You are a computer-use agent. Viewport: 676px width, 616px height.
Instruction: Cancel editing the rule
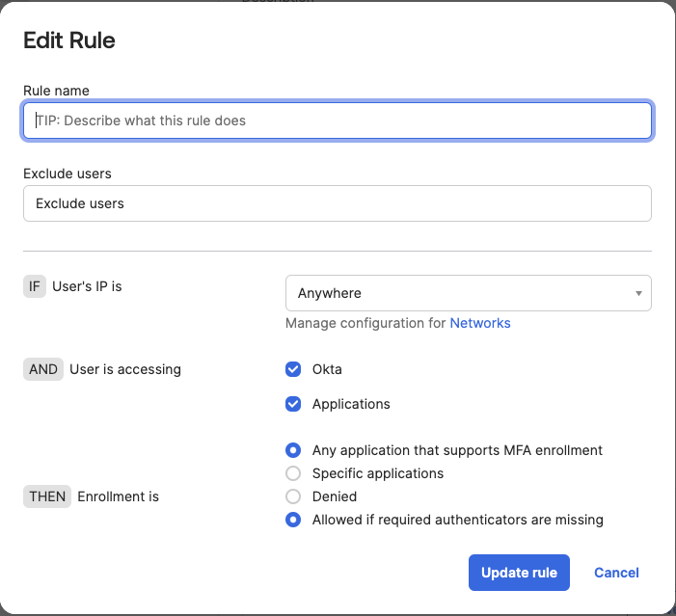[x=616, y=573]
